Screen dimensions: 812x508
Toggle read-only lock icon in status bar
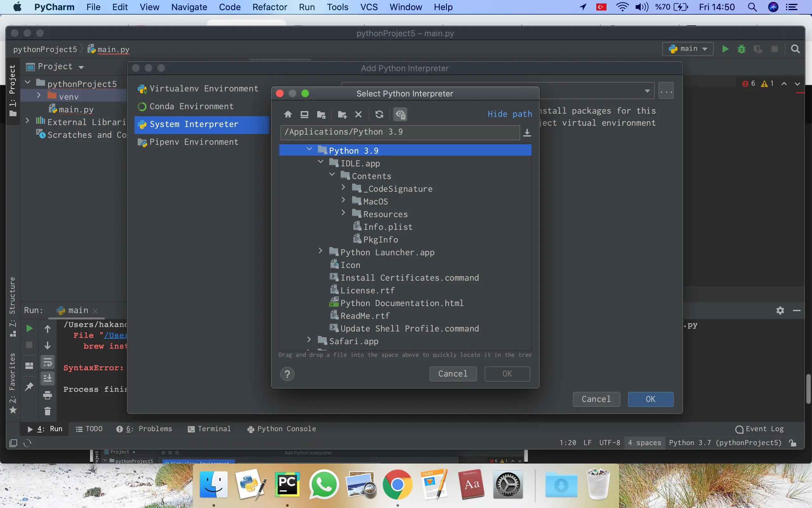pos(793,443)
